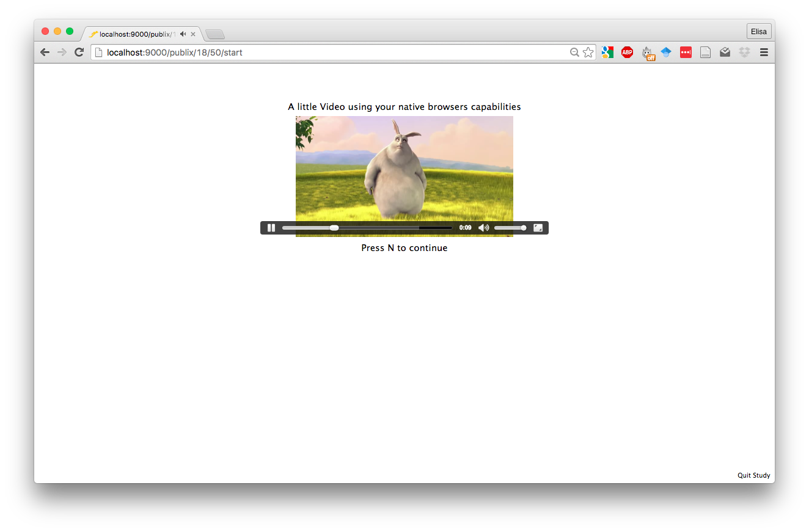This screenshot has height=532, width=809.
Task: Enter fullscreen mode for the video
Action: pyautogui.click(x=538, y=228)
